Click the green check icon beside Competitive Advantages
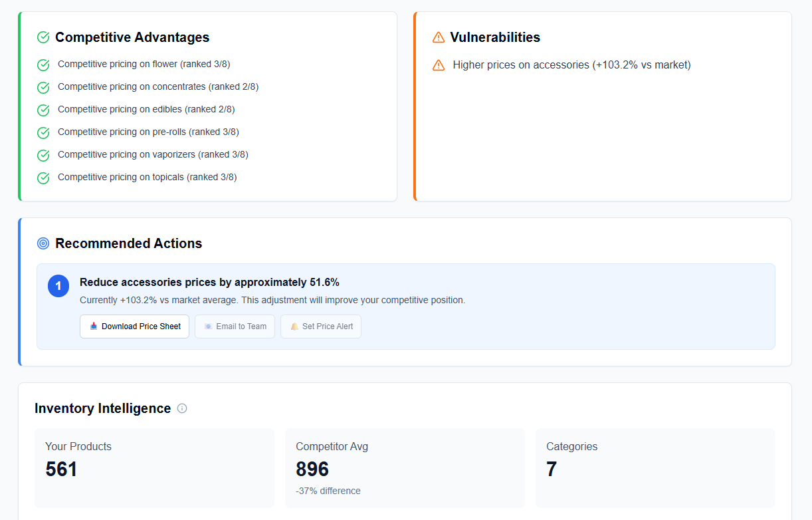Image resolution: width=812 pixels, height=520 pixels. pyautogui.click(x=43, y=37)
